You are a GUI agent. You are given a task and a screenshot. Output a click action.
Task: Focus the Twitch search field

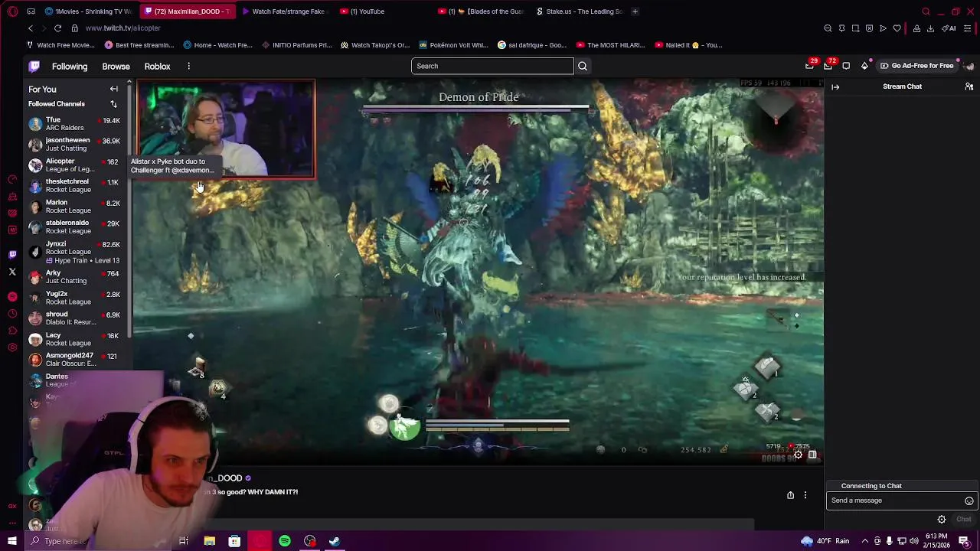pyautogui.click(x=492, y=66)
